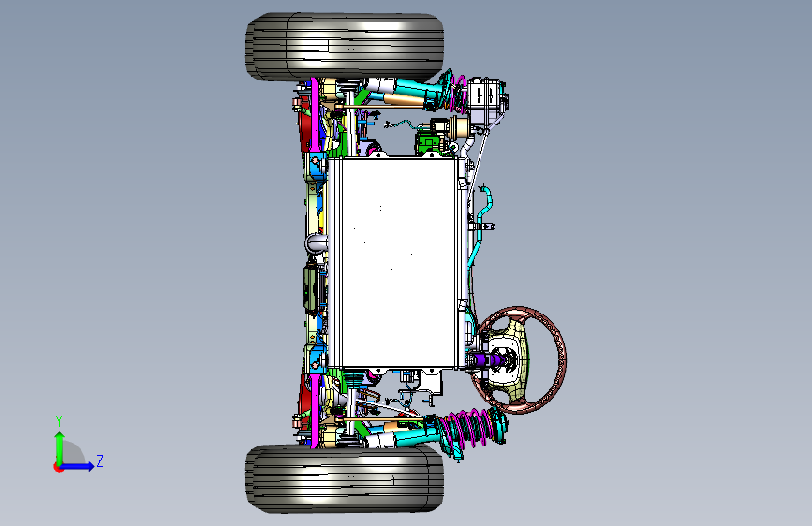Click the Y axis label
The width and height of the screenshot is (812, 526).
(59, 421)
